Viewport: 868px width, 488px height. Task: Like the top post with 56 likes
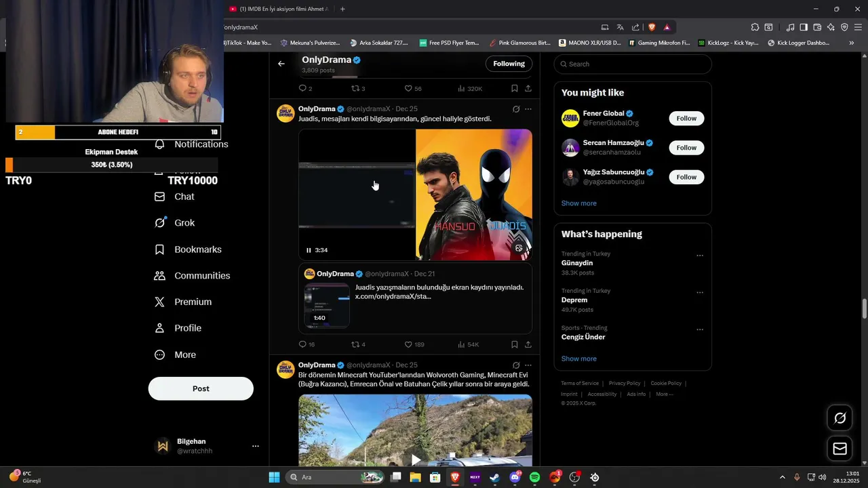pos(413,88)
